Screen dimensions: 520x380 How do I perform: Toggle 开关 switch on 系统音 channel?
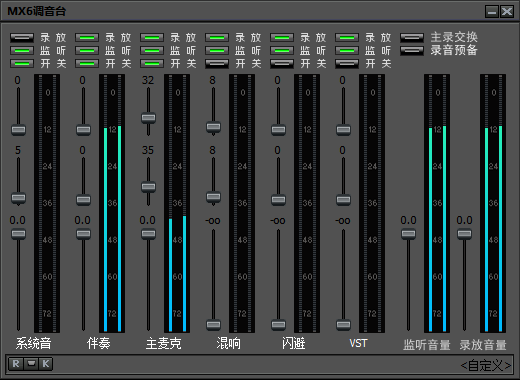pyautogui.click(x=22, y=63)
